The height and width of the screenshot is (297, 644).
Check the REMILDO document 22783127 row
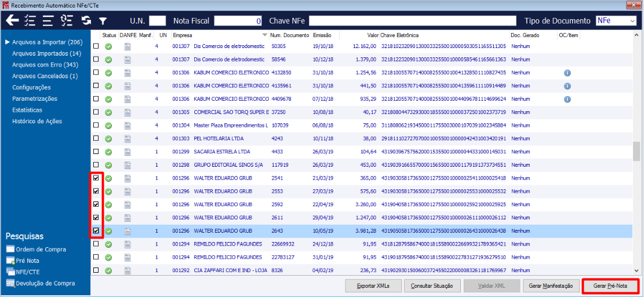tap(96, 257)
